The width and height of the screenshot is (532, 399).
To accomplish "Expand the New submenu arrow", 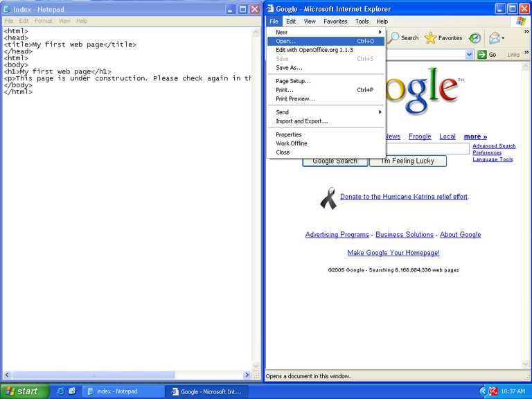I will point(380,32).
